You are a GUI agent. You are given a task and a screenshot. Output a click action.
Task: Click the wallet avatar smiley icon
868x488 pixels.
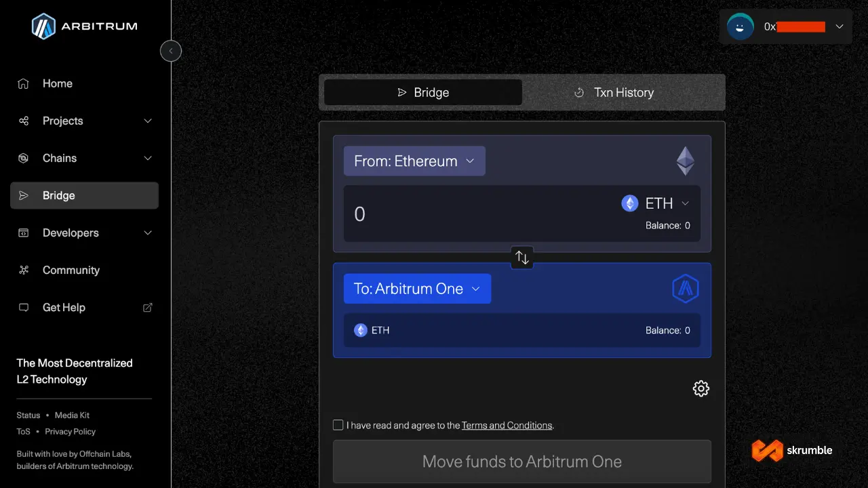(740, 26)
